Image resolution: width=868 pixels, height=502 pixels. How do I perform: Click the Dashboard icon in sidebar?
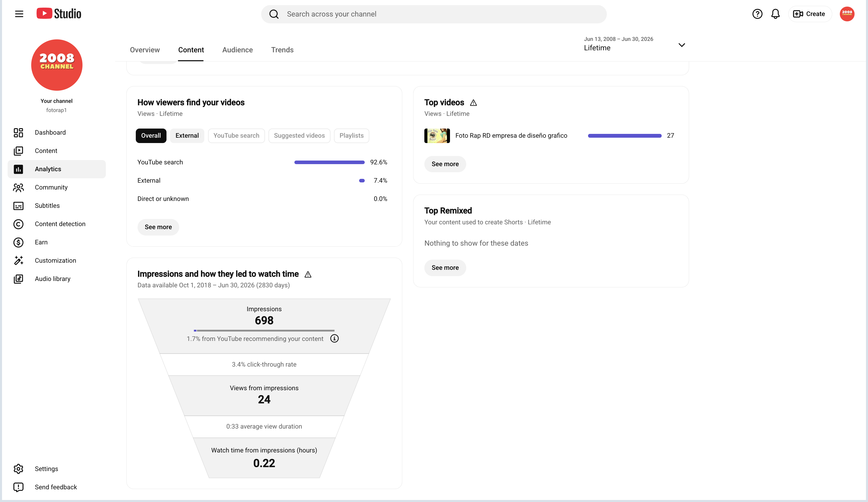point(18,132)
